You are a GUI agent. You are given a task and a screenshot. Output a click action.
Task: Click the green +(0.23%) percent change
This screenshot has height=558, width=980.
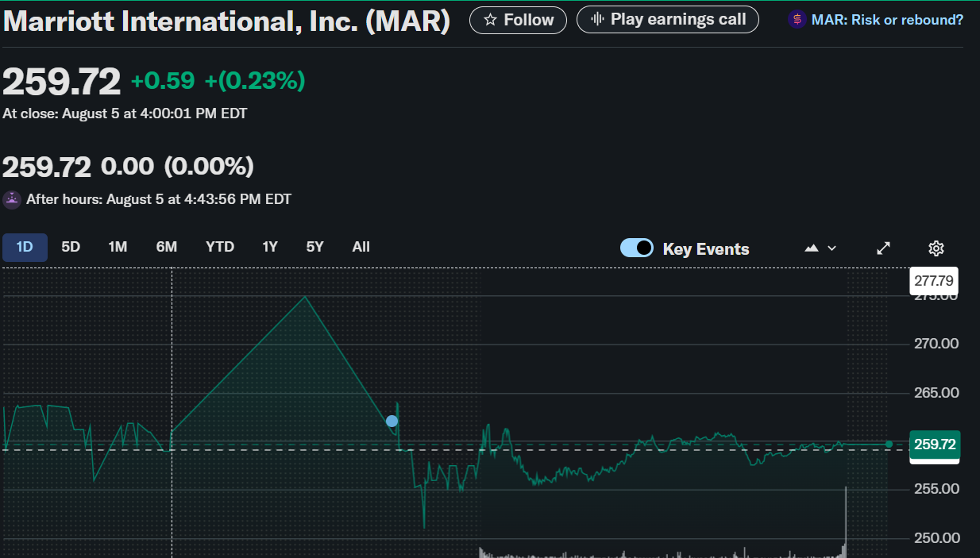tap(255, 81)
